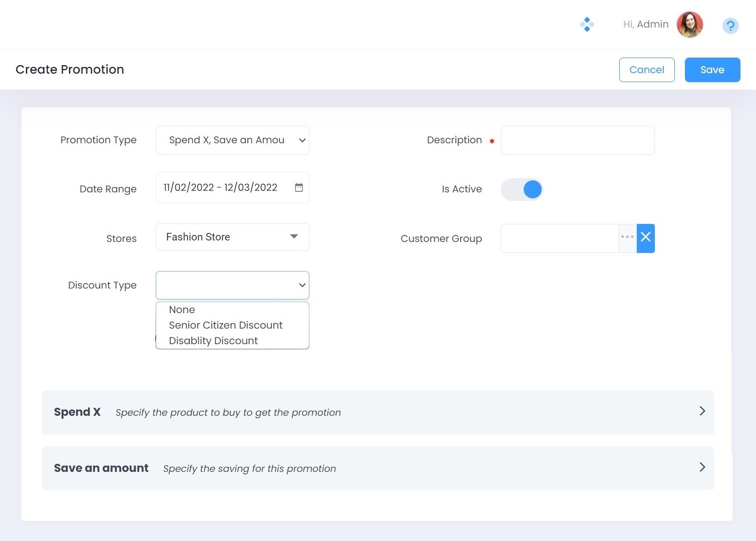Click the Customer Group input field
The height and width of the screenshot is (541, 756).
(x=559, y=238)
